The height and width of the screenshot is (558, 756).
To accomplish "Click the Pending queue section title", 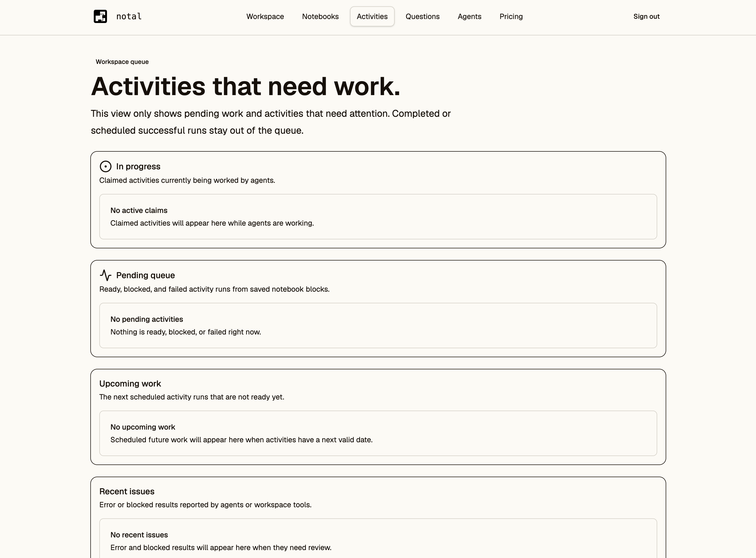I will [x=146, y=275].
